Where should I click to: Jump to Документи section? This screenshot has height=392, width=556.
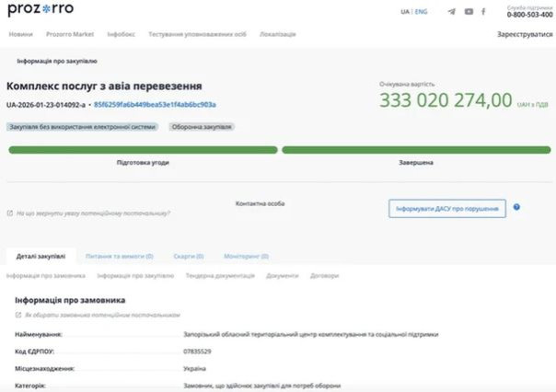283,276
